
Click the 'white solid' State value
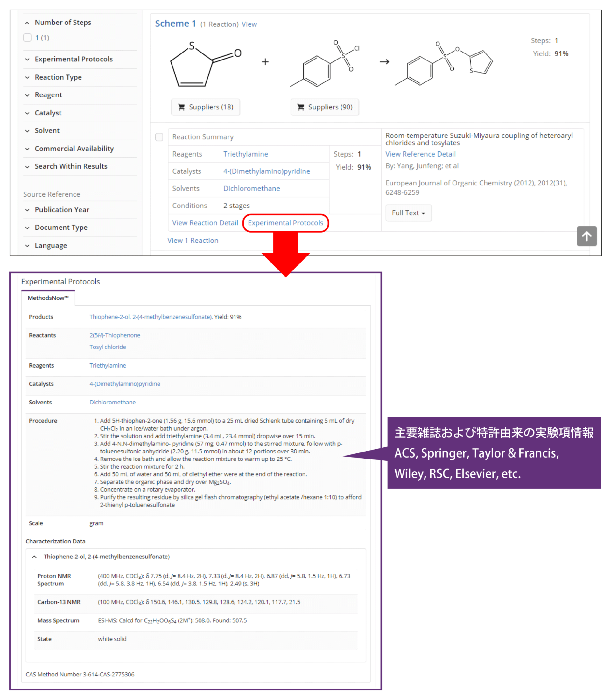click(x=112, y=639)
